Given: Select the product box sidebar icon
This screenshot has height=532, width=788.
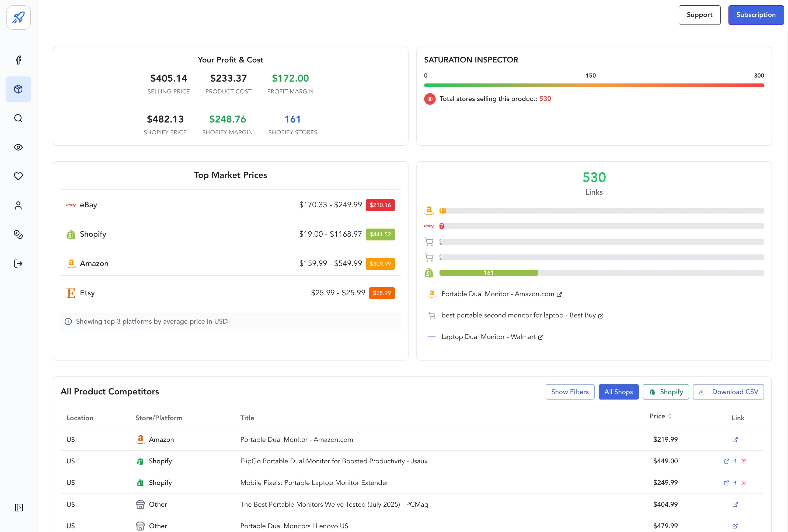Looking at the screenshot, I should [x=19, y=89].
